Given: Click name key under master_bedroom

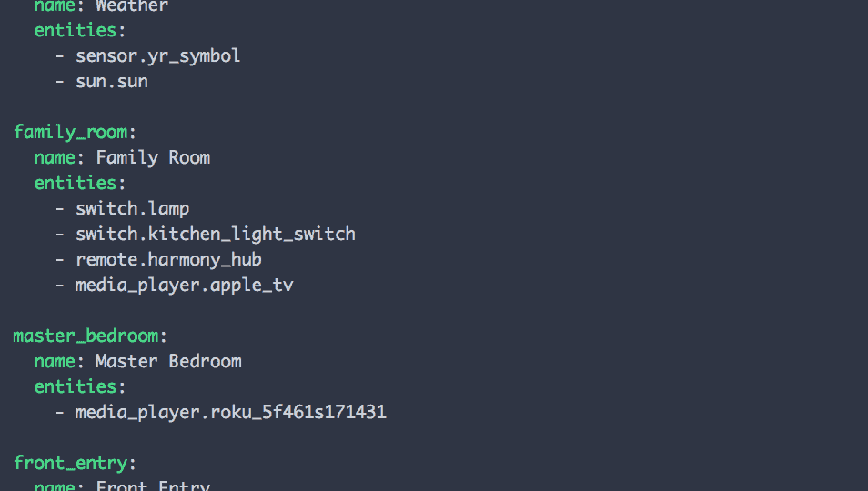Looking at the screenshot, I should [55, 362].
